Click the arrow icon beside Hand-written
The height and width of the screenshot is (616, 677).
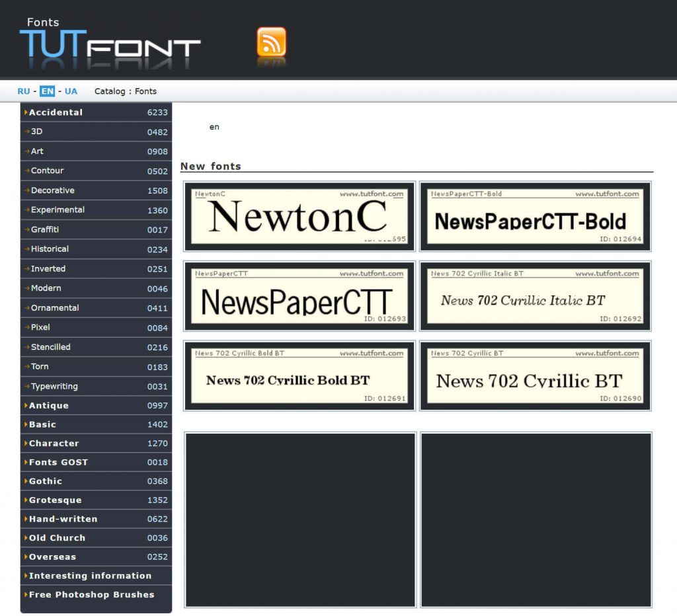point(26,519)
